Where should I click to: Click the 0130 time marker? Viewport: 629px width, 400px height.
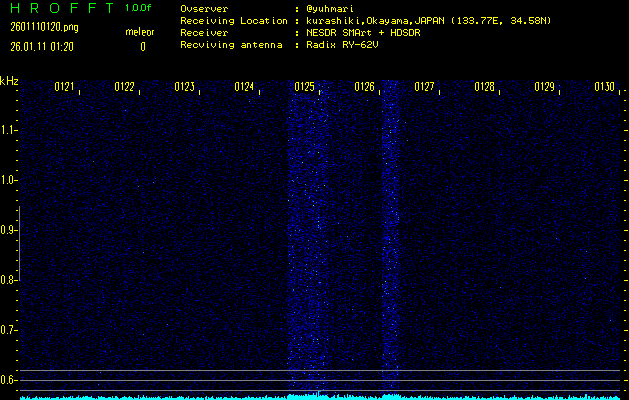[604, 87]
